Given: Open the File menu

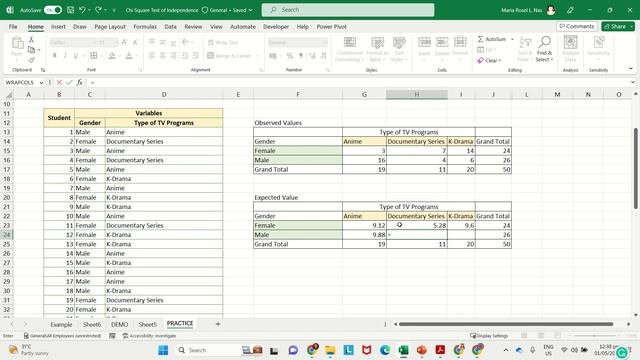Looking at the screenshot, I should (x=13, y=27).
